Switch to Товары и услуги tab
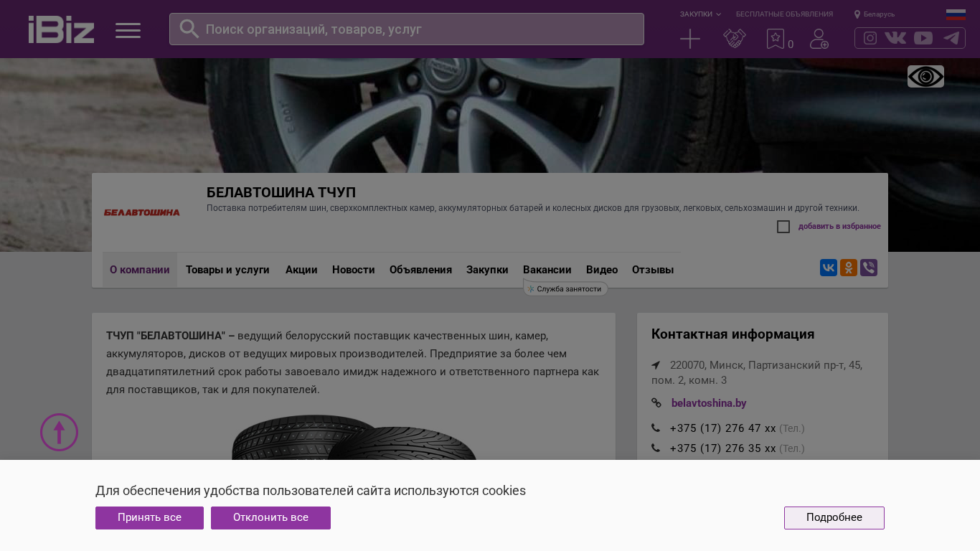Image resolution: width=980 pixels, height=551 pixels. 227,270
